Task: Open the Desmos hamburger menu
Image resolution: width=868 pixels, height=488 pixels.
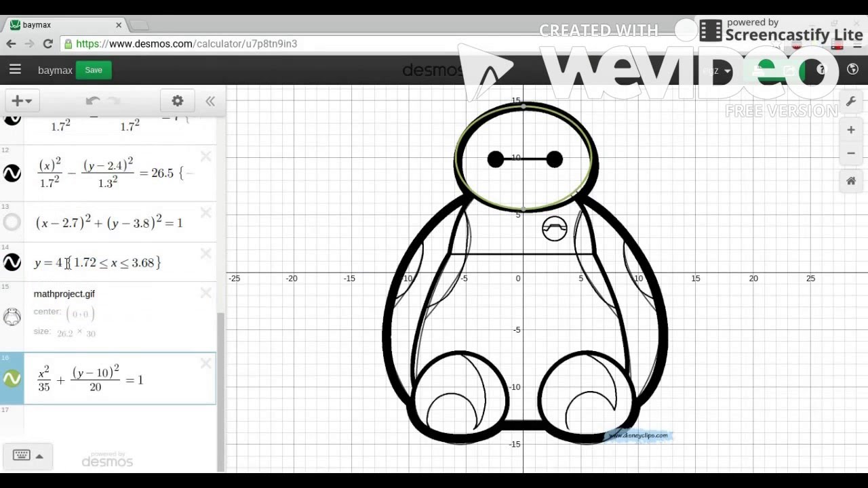Action: (15, 69)
